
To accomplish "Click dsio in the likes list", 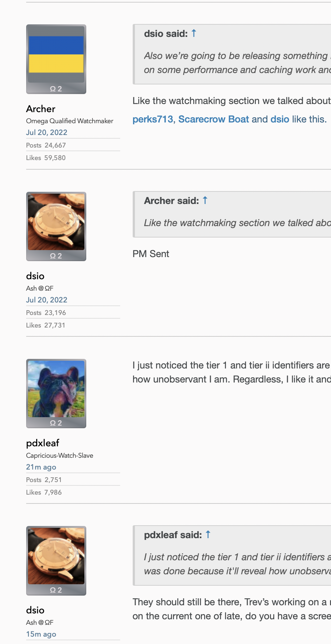I will 280,119.
